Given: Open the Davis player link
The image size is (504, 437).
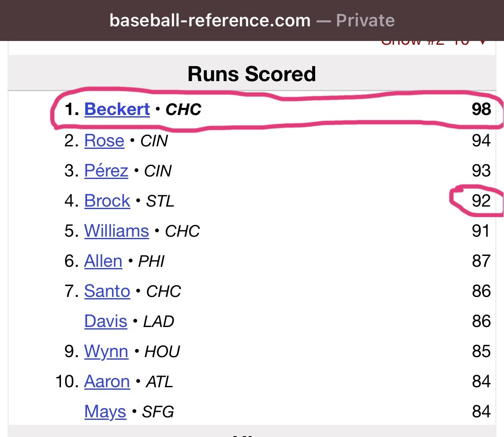Looking at the screenshot, I should [106, 322].
